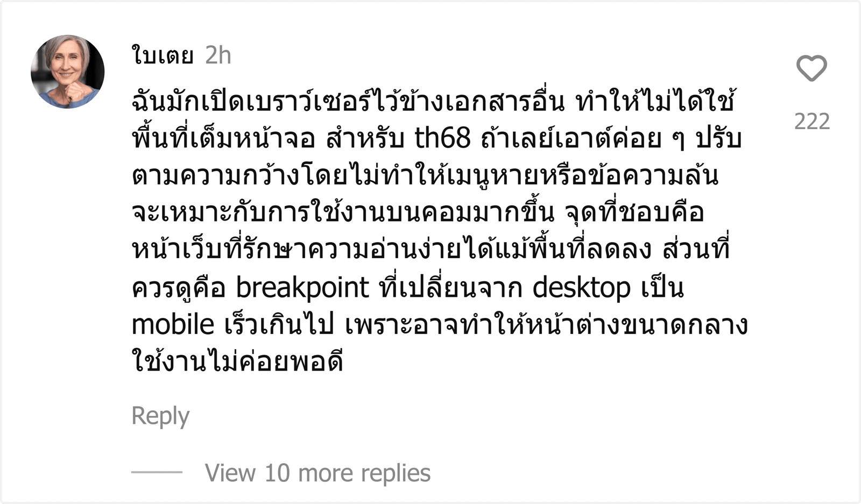Like the comment with the heart icon

(811, 68)
